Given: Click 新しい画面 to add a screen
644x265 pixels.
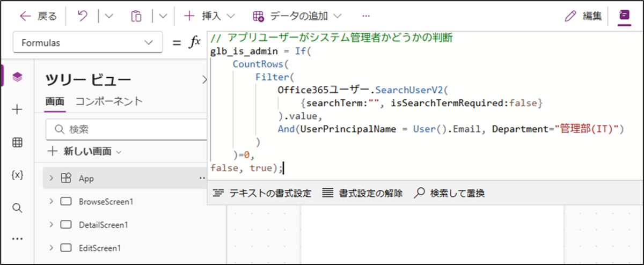Looking at the screenshot, I should [x=85, y=151].
